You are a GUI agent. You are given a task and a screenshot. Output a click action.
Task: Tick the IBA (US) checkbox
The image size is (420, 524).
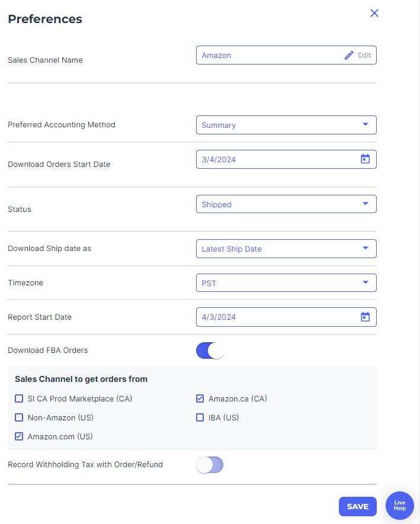(x=200, y=417)
